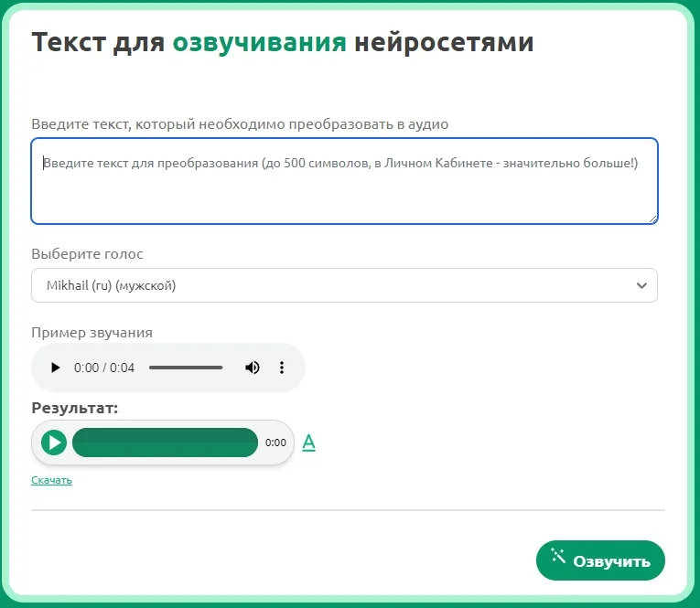Grab the textarea resize handle corner
This screenshot has width=700, height=608.
coord(652,219)
